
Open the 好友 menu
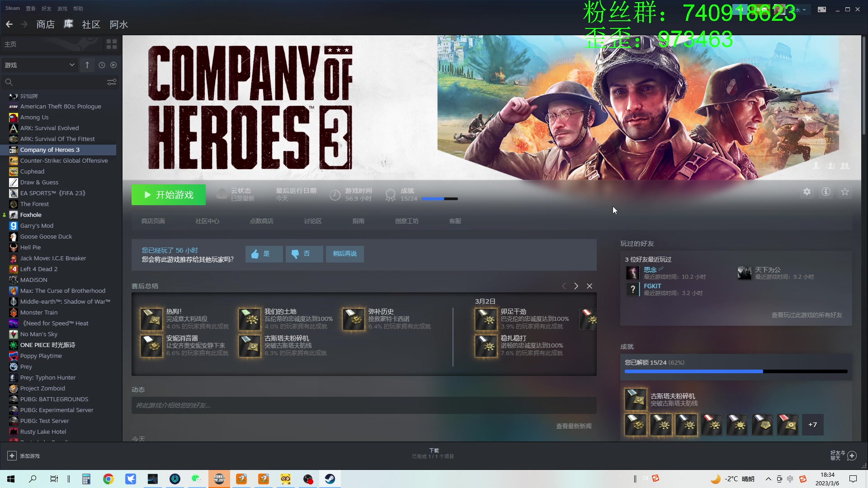[47, 8]
